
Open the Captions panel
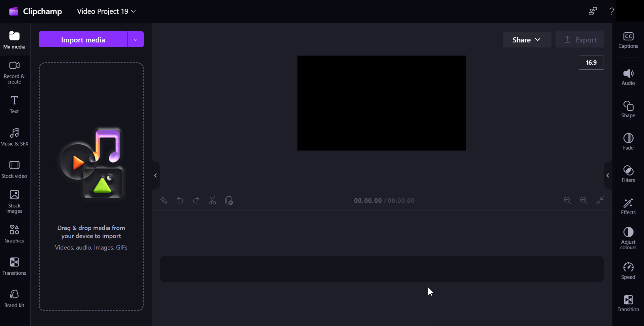[x=628, y=40]
